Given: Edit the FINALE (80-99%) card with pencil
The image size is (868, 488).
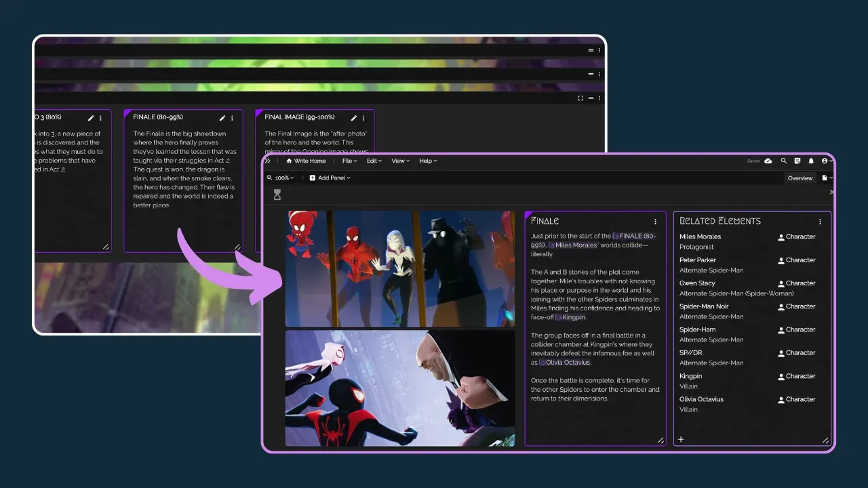Looking at the screenshot, I should (222, 118).
